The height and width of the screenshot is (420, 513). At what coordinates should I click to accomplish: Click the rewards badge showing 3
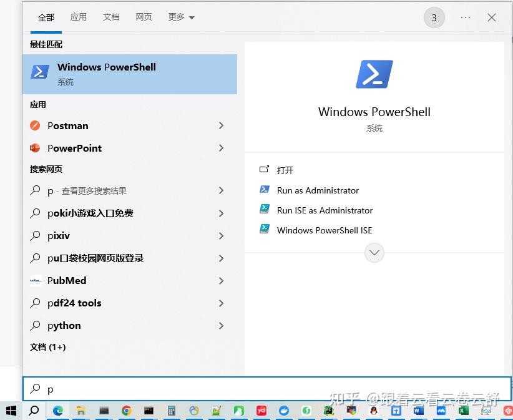[x=434, y=17]
